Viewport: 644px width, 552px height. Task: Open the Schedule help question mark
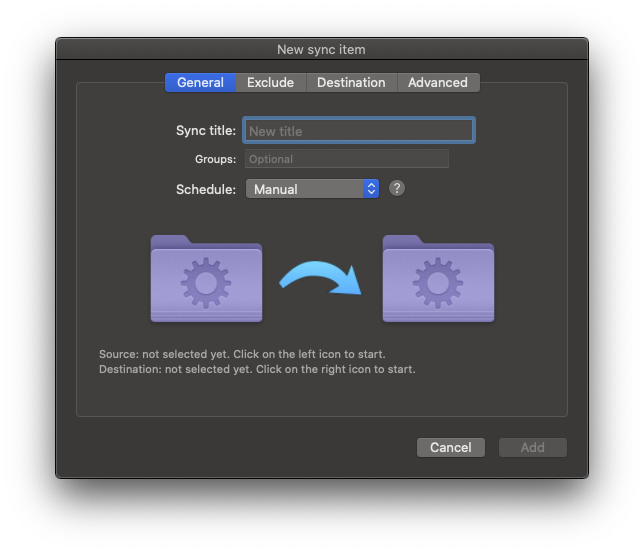(397, 189)
